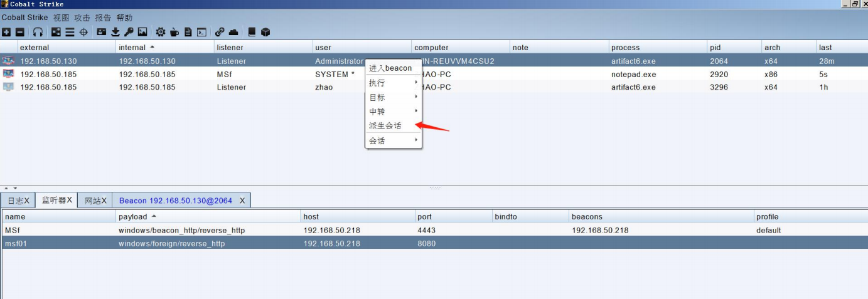Open the 攻击 menu
Image resolution: width=868 pixels, height=299 pixels.
click(82, 18)
